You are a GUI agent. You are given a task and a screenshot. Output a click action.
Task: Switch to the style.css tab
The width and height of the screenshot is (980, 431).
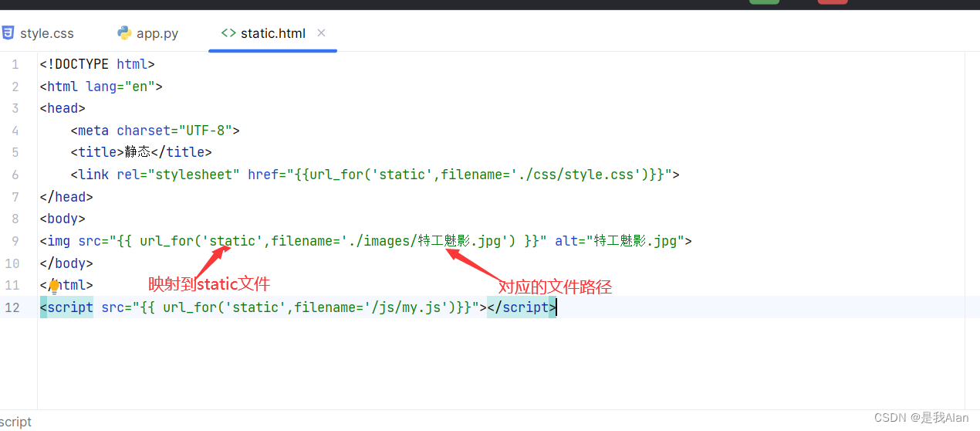pyautogui.click(x=39, y=33)
